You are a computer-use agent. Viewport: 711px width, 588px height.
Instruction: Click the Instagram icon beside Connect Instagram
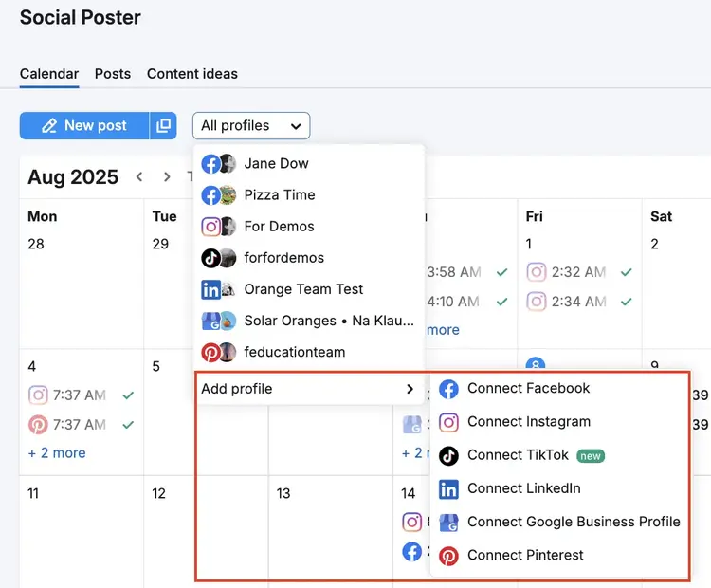click(448, 422)
